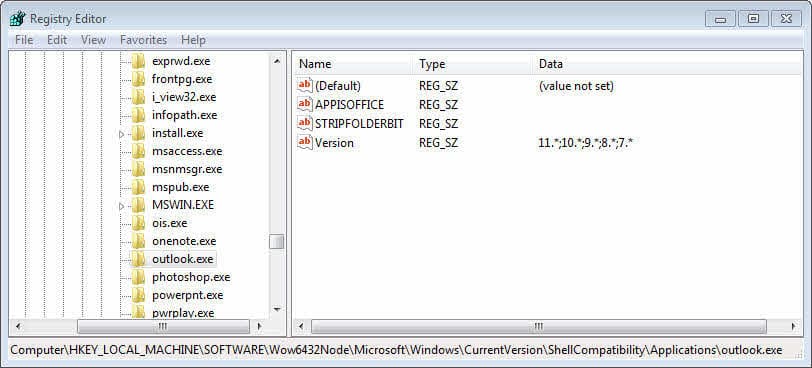812x368 pixels.
Task: Click the MSWIN.EXE folder icon
Action: [x=138, y=205]
